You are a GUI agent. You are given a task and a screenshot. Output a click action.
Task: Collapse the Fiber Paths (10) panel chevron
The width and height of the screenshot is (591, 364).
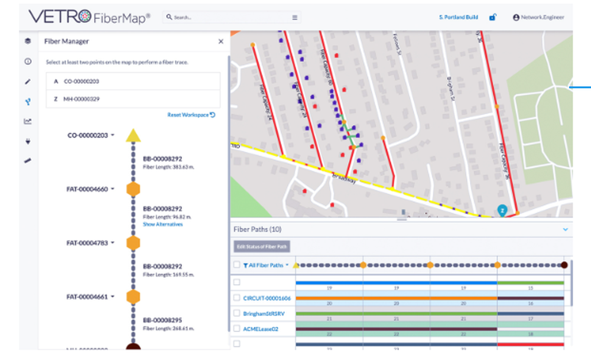[x=566, y=229]
